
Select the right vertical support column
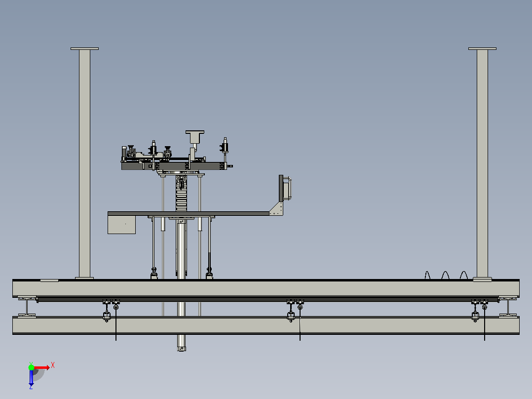tap(482, 163)
